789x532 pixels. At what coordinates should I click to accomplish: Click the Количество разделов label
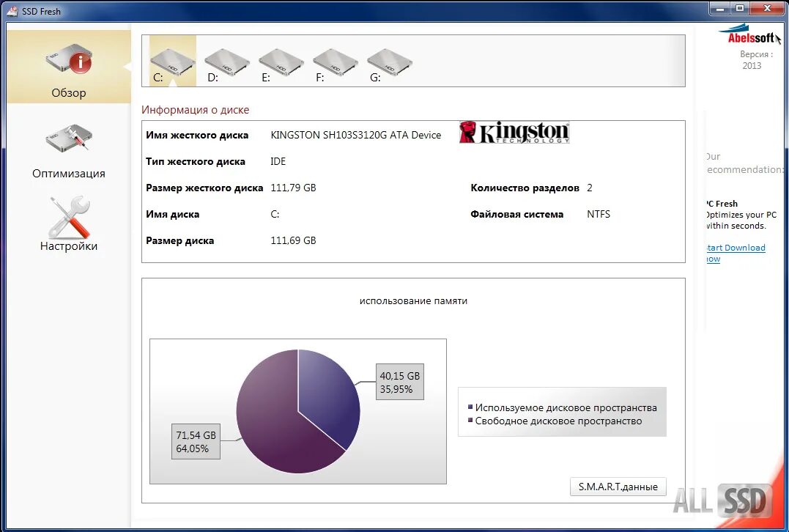click(525, 188)
